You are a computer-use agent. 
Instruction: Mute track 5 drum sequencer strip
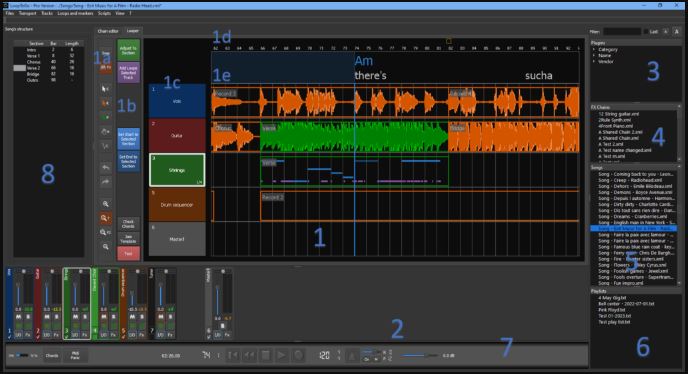tap(133, 317)
